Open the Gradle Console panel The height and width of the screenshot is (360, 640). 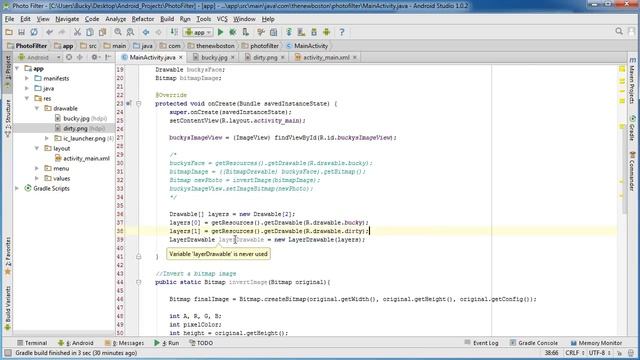click(x=533, y=343)
